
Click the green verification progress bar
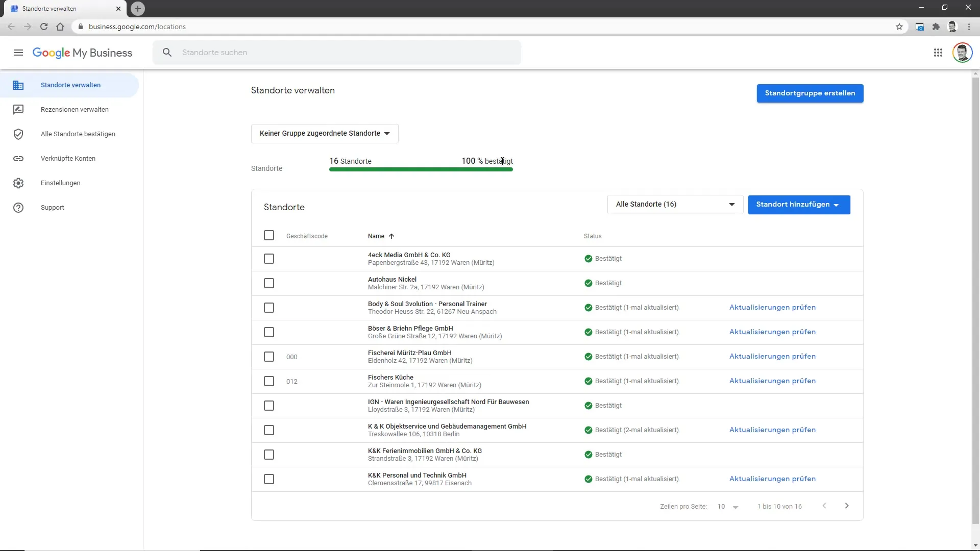pos(421,169)
